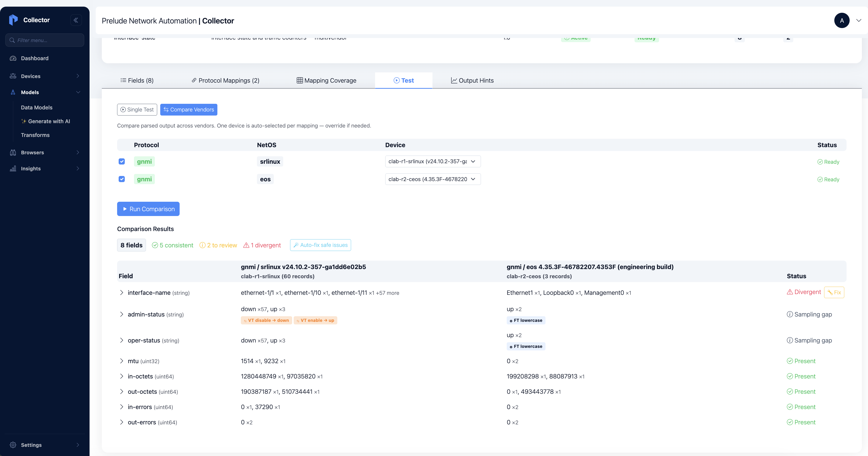This screenshot has width=868, height=456.
Task: Switch to the Fields (8) tab
Action: pyautogui.click(x=137, y=81)
